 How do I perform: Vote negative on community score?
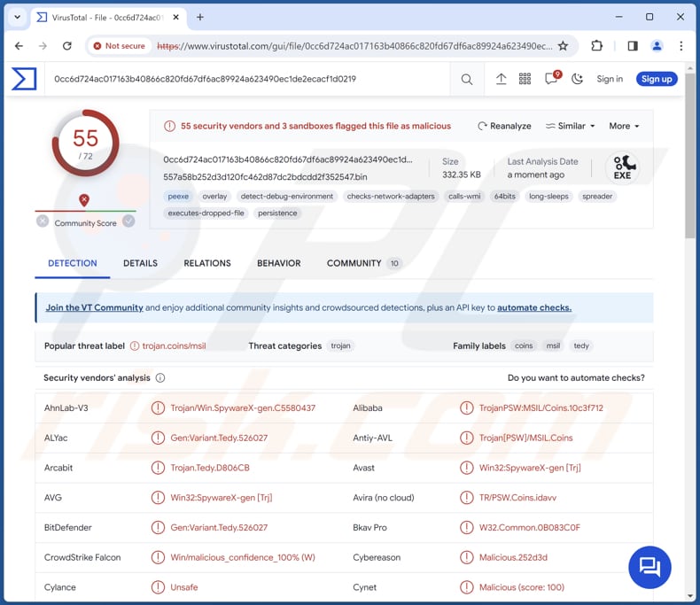(43, 221)
